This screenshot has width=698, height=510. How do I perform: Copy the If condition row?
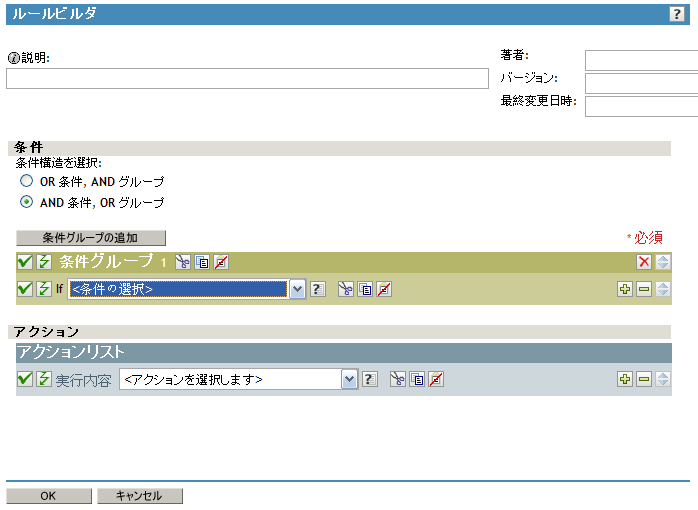[x=365, y=289]
